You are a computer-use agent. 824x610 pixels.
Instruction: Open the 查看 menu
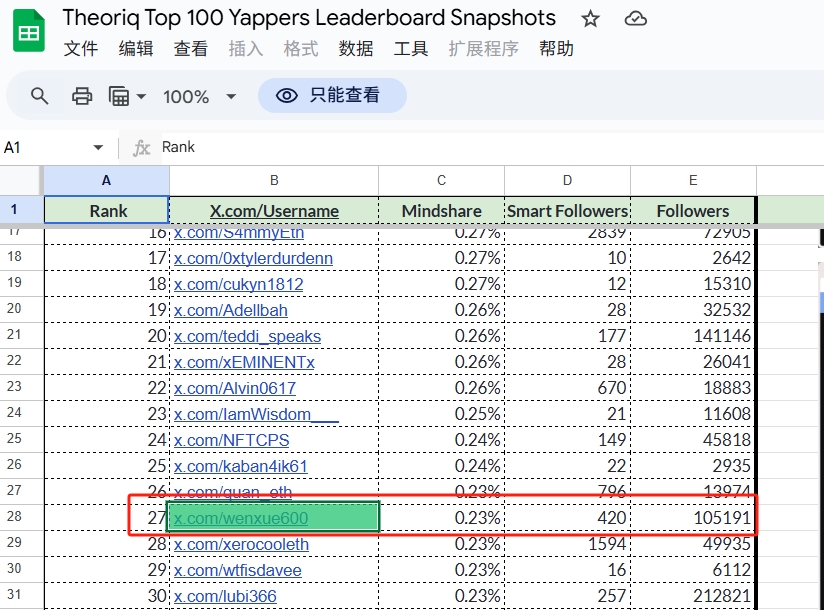pos(191,48)
